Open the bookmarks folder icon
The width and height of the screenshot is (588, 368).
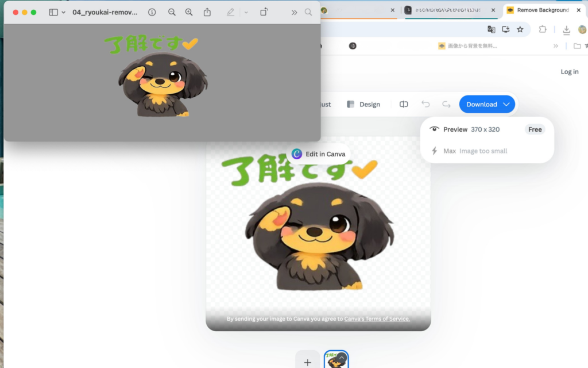click(x=577, y=46)
